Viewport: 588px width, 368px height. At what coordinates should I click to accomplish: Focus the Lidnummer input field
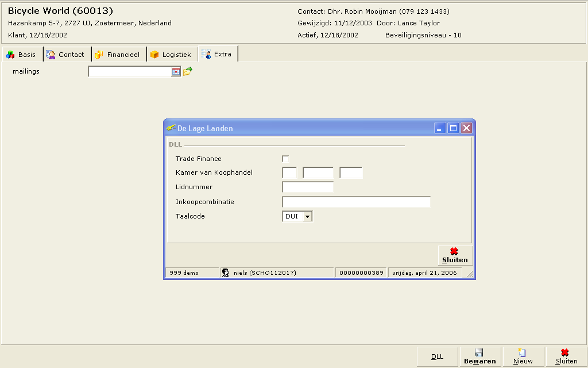(x=308, y=187)
